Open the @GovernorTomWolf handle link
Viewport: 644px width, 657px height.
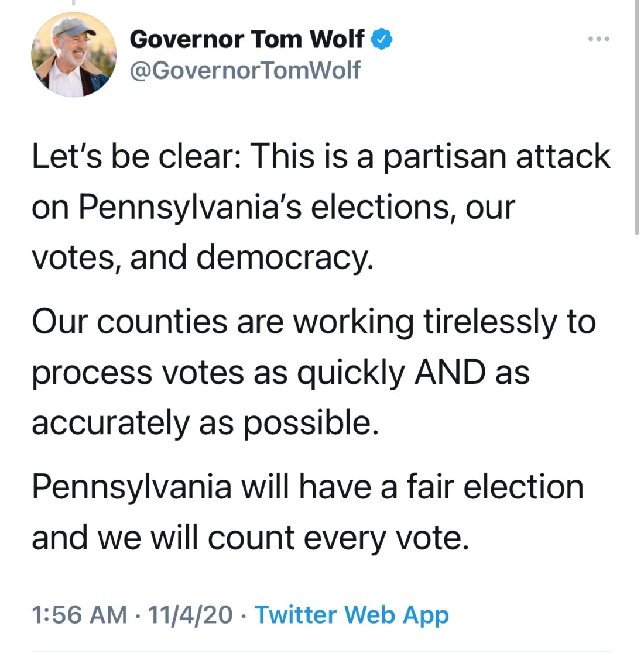pos(245,70)
